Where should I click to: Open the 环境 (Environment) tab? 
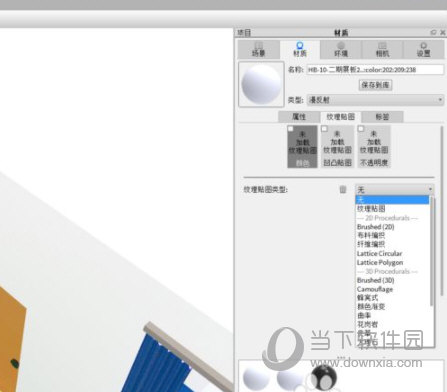click(341, 50)
